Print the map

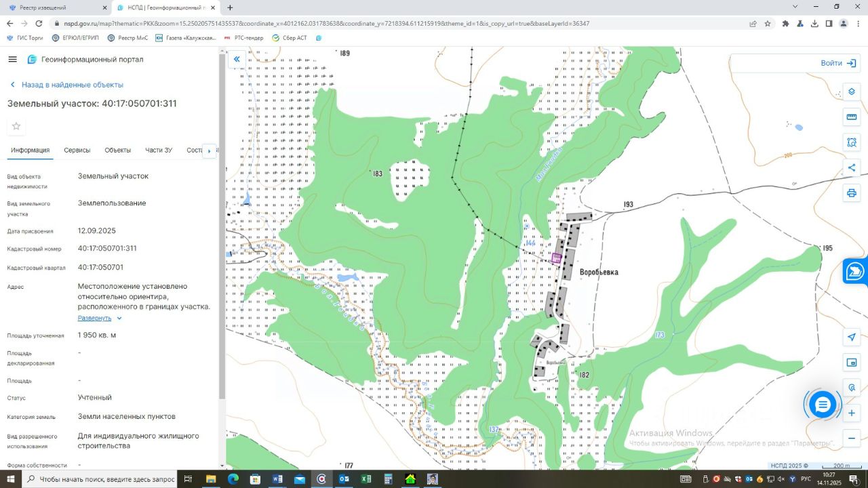(852, 193)
